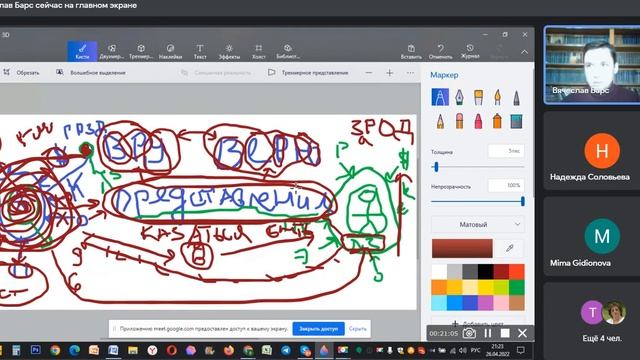Click the thickness slider handle
The width and height of the screenshot is (640, 360).
pyautogui.click(x=436, y=167)
